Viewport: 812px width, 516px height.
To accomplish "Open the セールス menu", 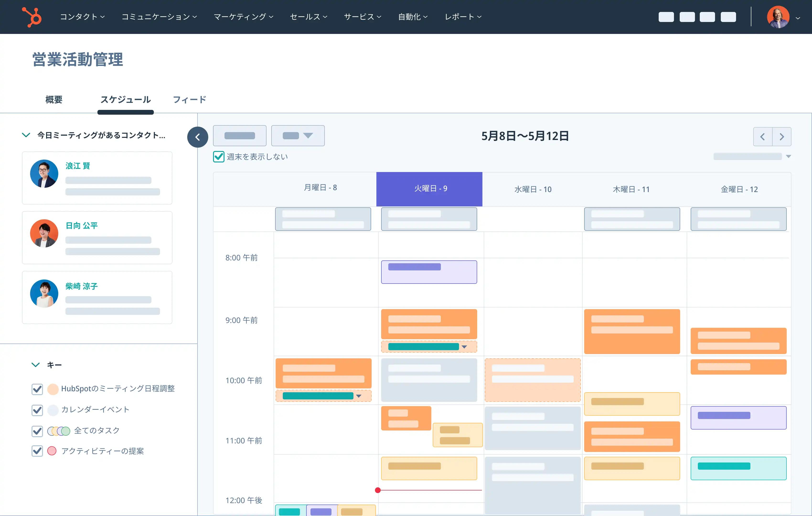I will (309, 16).
